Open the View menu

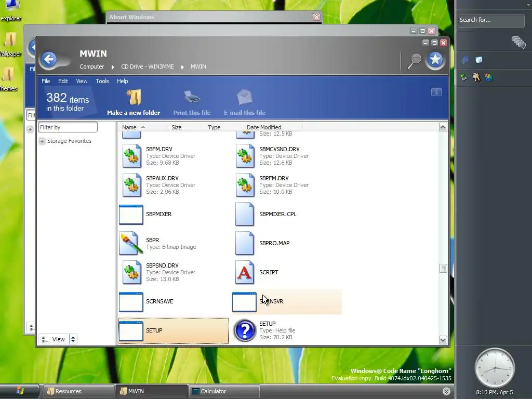pos(82,81)
